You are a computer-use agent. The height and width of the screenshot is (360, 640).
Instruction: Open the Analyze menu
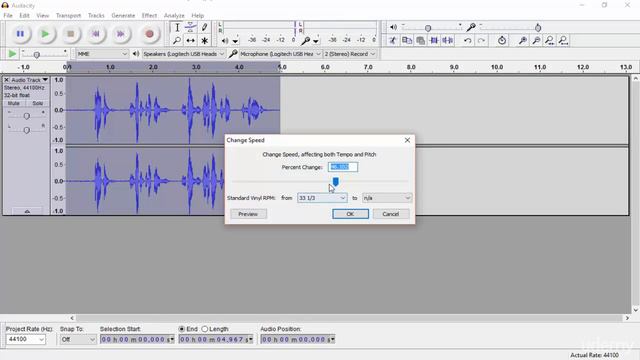174,16
